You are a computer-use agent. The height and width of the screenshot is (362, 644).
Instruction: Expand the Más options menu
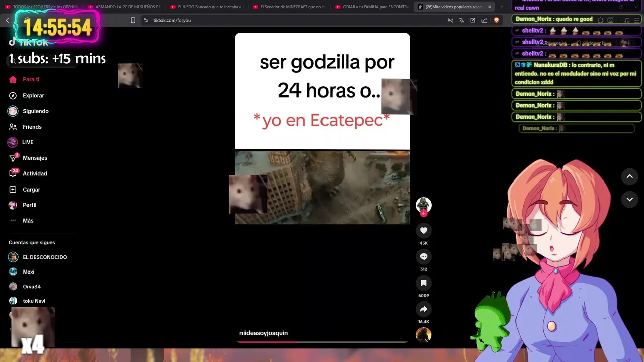click(x=21, y=221)
